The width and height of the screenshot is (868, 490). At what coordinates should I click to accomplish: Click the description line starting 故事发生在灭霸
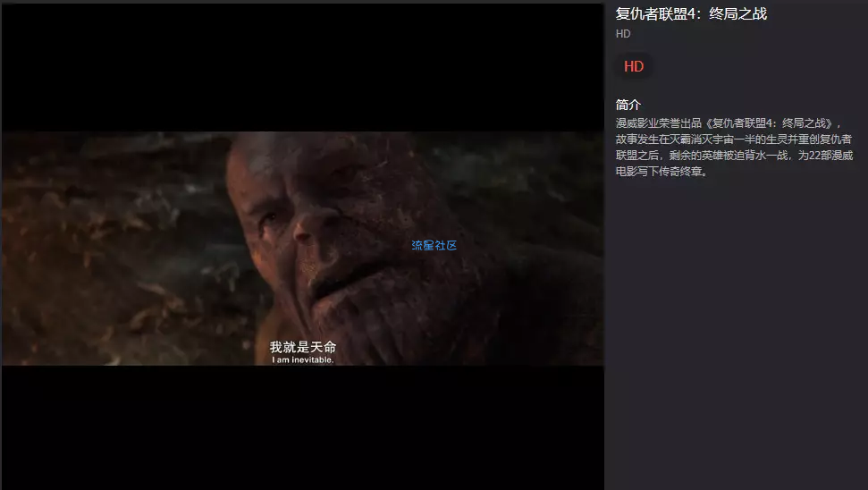pos(733,139)
